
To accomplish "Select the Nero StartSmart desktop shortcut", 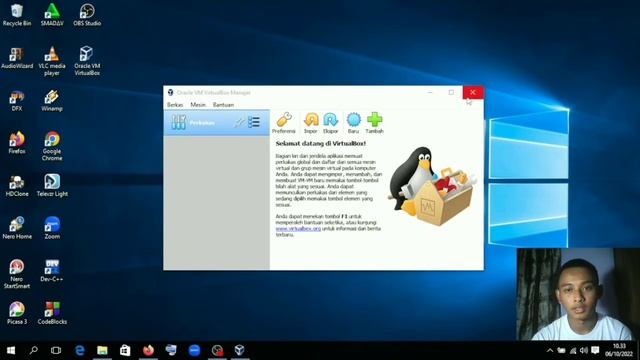I will coord(17,274).
